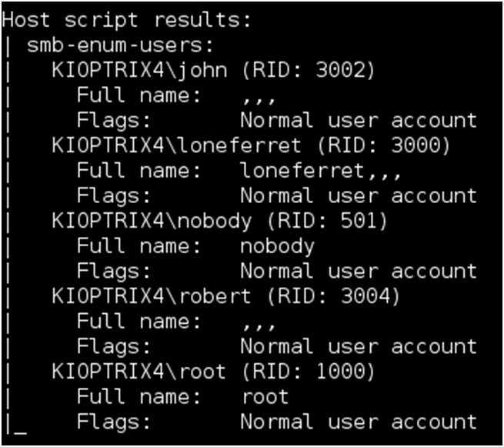Click the KIOPTRIX4\root username entry
Screen dimensions: 504x447
pyautogui.click(x=139, y=372)
